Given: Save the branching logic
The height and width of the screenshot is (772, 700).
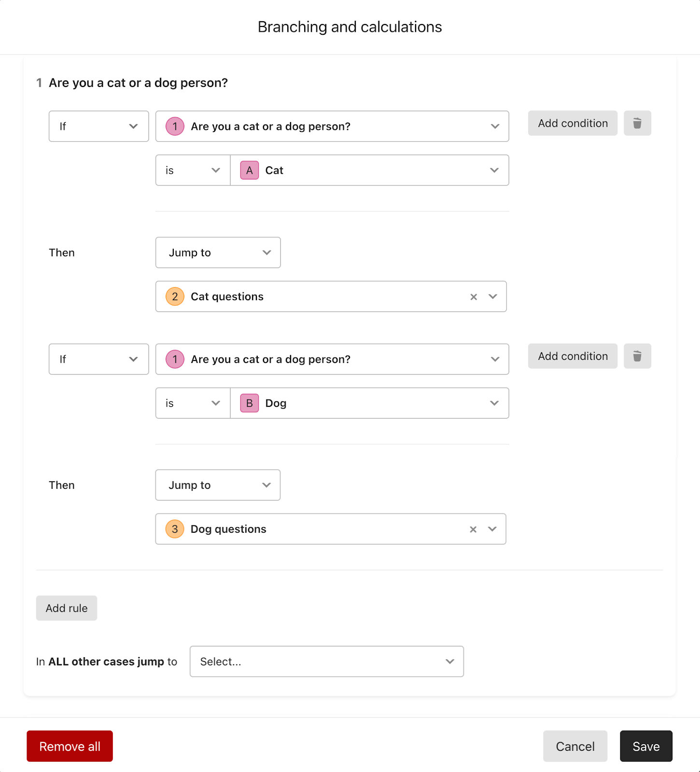Looking at the screenshot, I should point(646,746).
